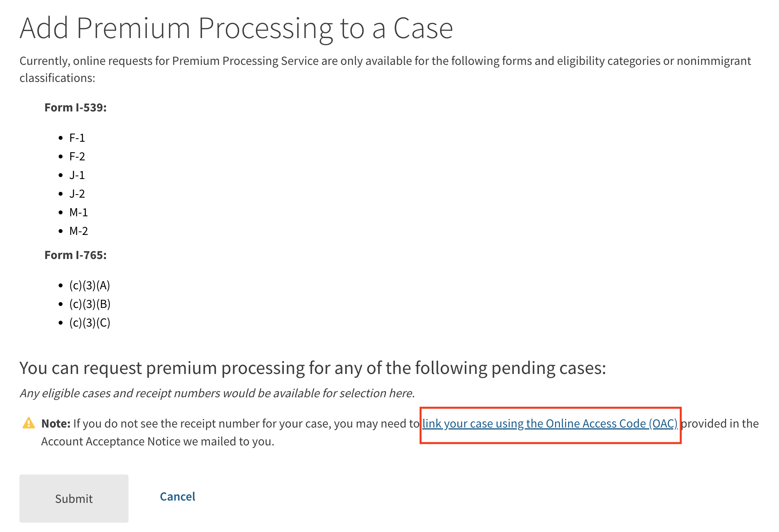Click the "Add Premium Processing to a Case" heading

pyautogui.click(x=236, y=28)
